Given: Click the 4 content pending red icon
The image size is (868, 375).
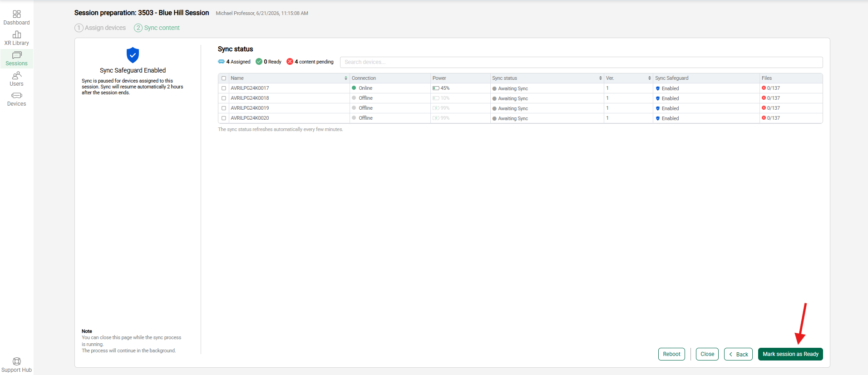Looking at the screenshot, I should pyautogui.click(x=290, y=62).
